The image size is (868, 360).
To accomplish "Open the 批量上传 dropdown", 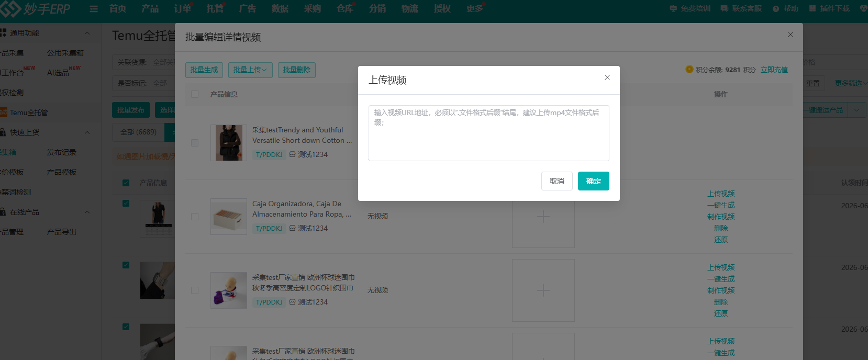I will click(x=250, y=70).
